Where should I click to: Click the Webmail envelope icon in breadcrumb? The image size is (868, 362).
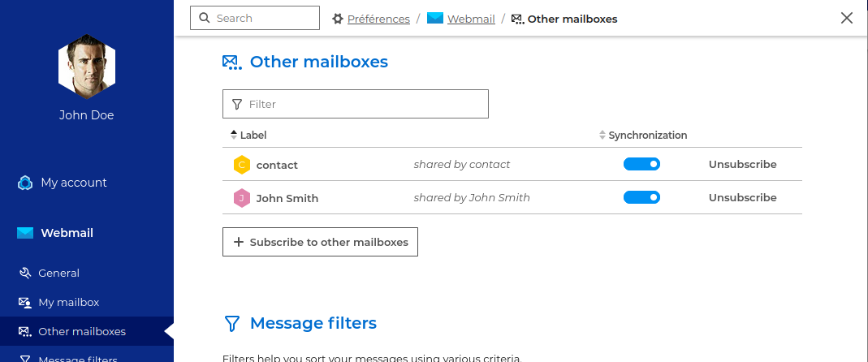point(434,18)
